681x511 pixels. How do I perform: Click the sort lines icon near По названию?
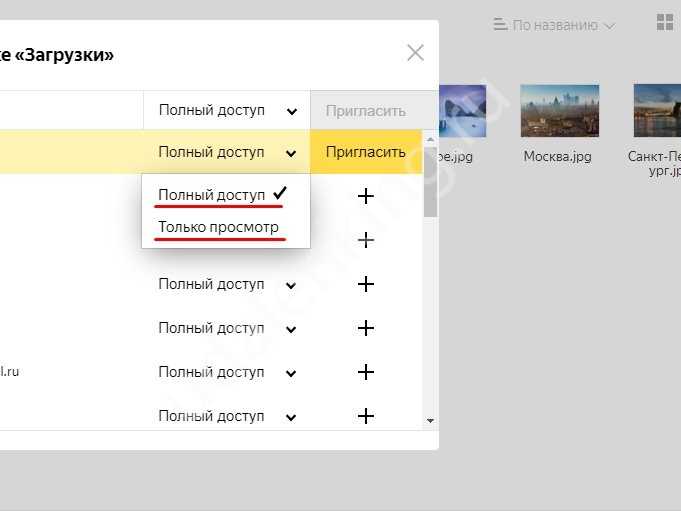tap(500, 24)
